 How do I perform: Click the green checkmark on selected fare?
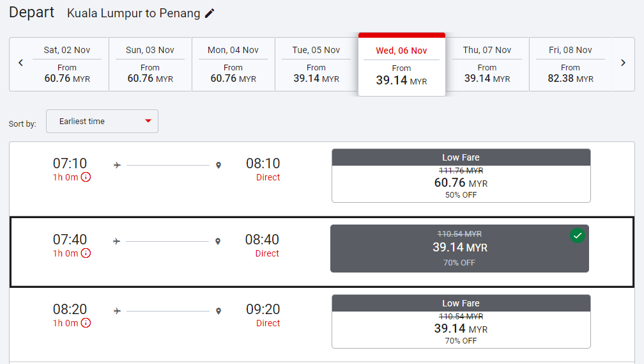pyautogui.click(x=578, y=236)
